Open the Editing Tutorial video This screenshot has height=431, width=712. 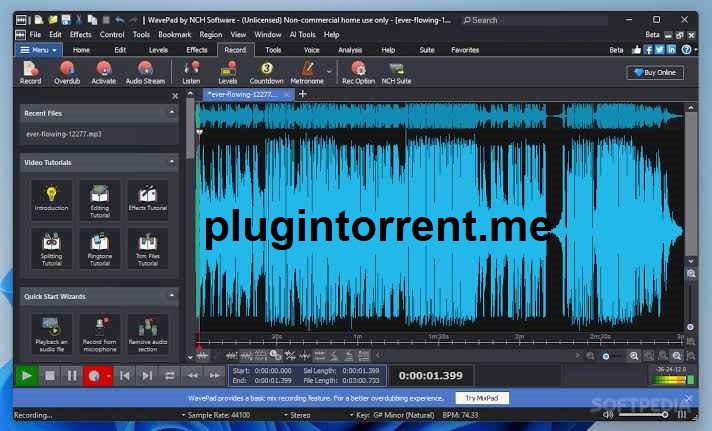[x=99, y=200]
